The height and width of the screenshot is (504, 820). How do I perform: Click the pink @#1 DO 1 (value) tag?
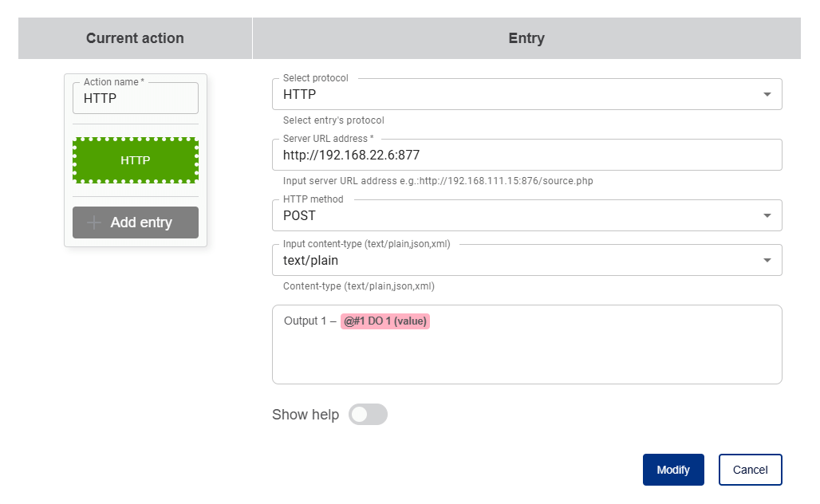[385, 321]
